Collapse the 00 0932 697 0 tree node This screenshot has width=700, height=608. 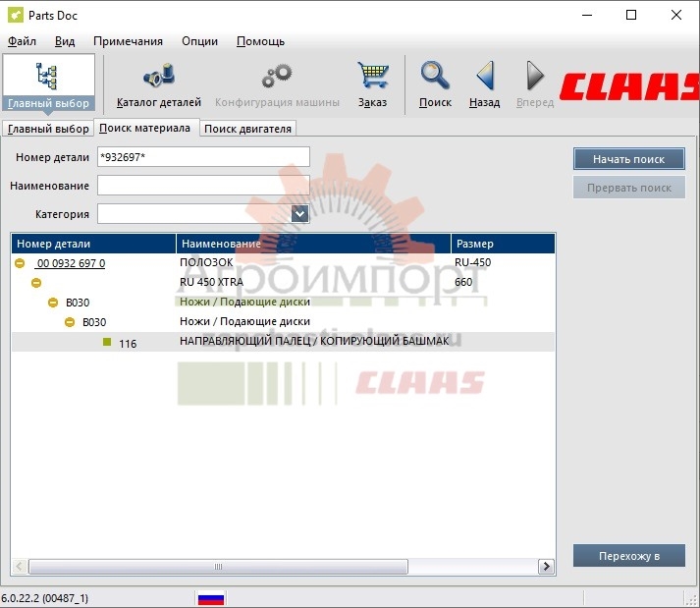[20, 263]
